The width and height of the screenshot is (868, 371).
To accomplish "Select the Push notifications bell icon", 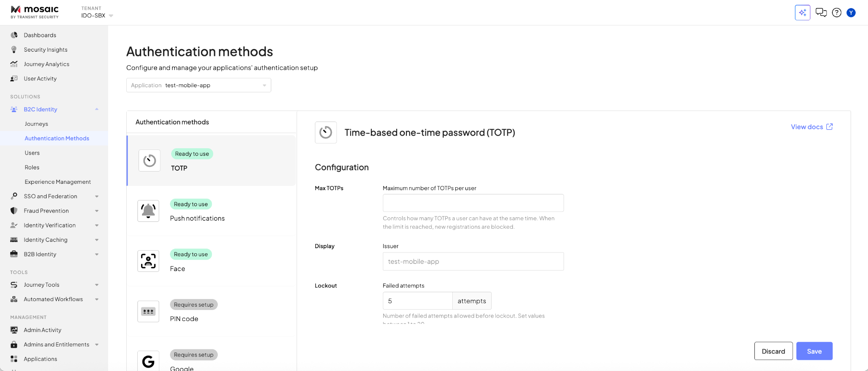I will [x=148, y=211].
